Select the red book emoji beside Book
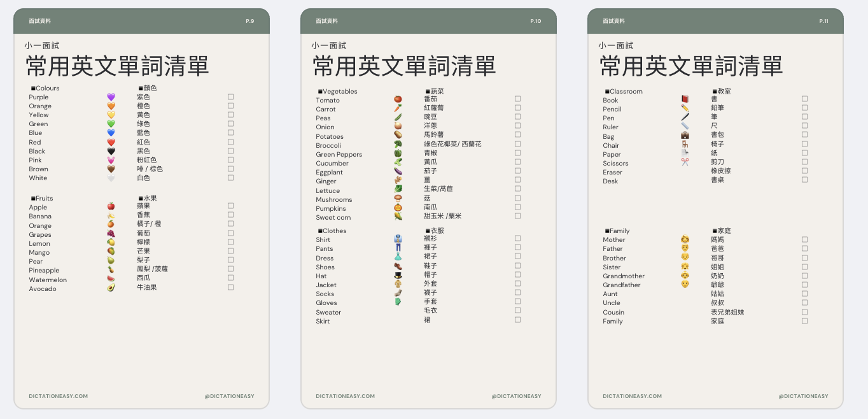 685,99
